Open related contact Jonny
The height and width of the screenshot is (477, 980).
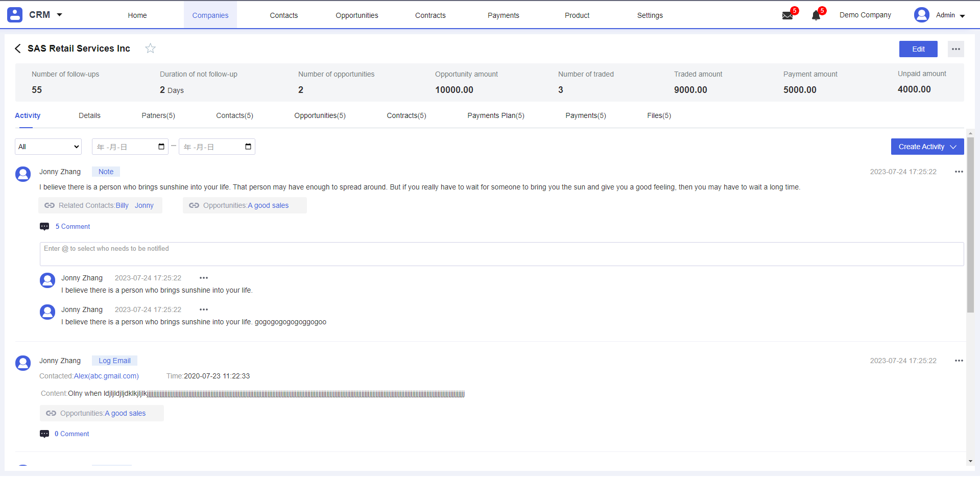point(144,205)
